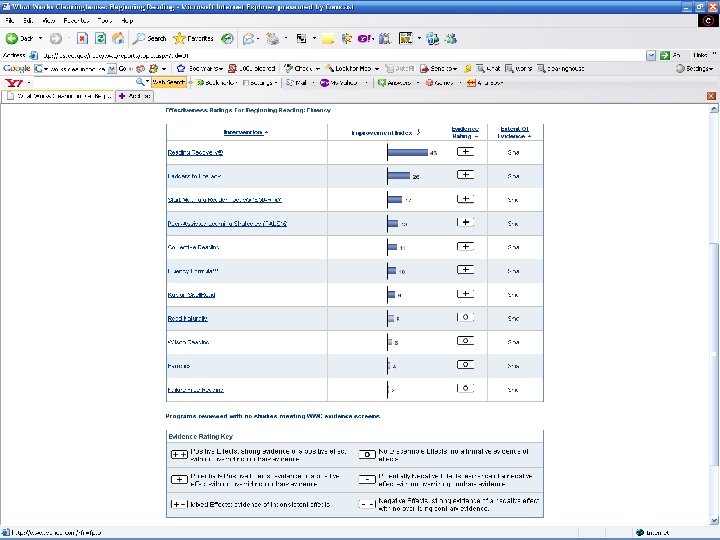The height and width of the screenshot is (540, 720).
Task: Open the Mail icon dropdown arrow
Action: (259, 39)
